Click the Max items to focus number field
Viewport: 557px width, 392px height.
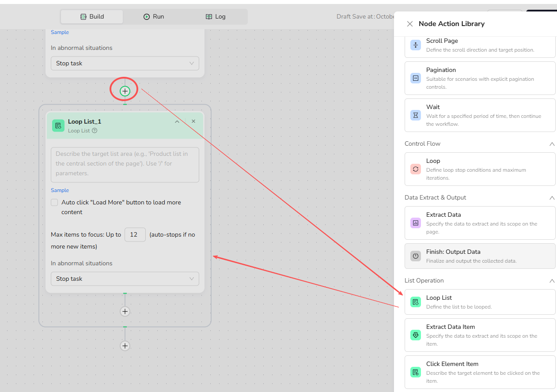(135, 235)
